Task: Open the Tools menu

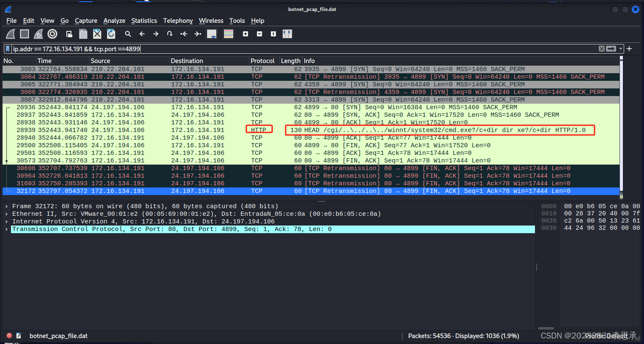Action: point(237,21)
